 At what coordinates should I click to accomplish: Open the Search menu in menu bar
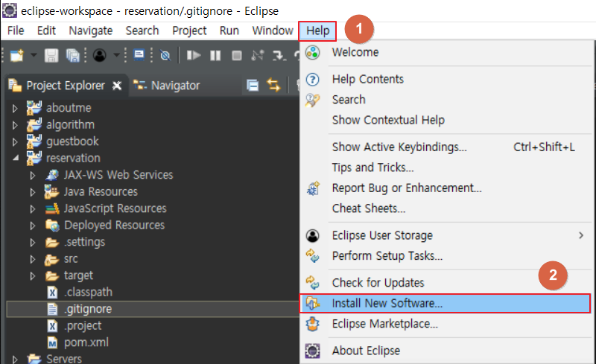(x=142, y=31)
